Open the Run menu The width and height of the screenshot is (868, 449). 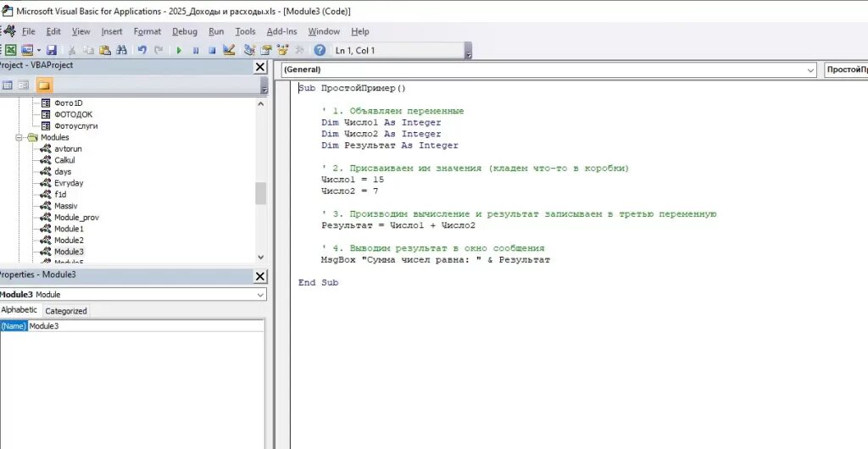(x=216, y=31)
